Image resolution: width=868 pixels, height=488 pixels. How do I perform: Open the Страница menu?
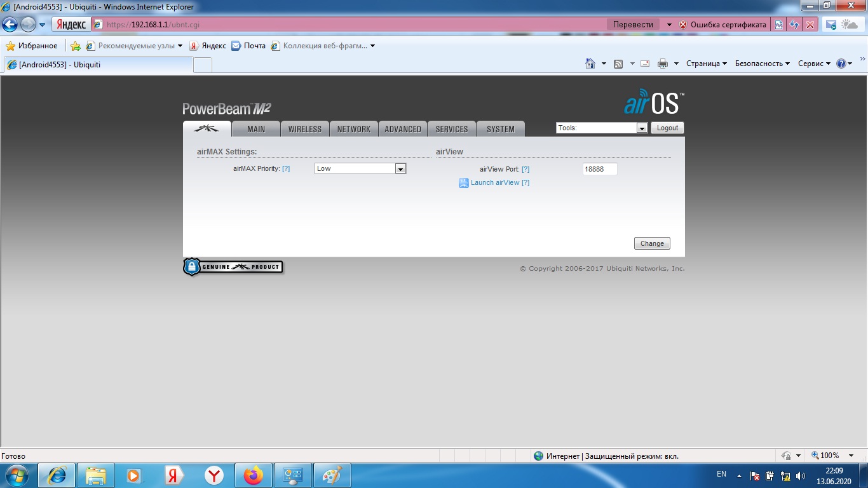(707, 64)
